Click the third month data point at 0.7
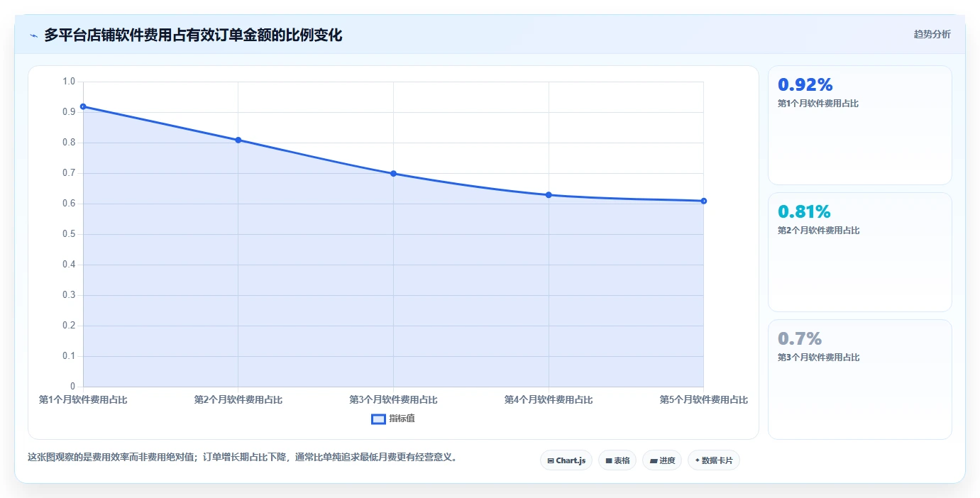The image size is (980, 498). pos(393,174)
